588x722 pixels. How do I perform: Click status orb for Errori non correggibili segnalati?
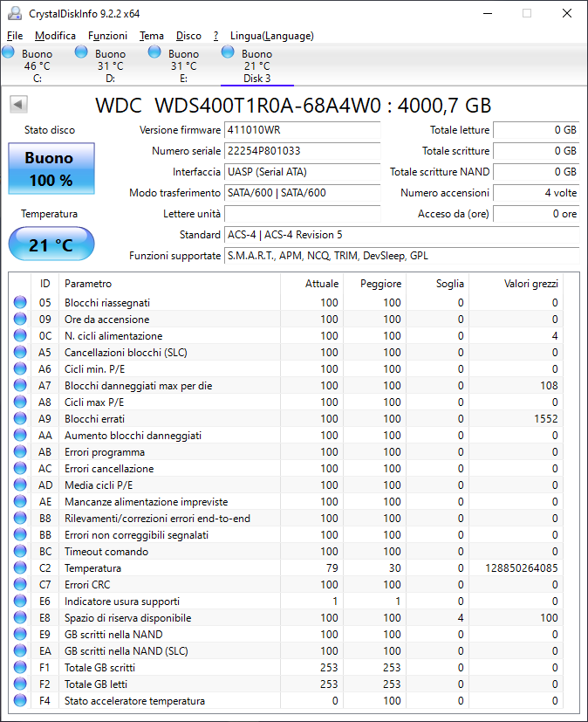tap(20, 534)
